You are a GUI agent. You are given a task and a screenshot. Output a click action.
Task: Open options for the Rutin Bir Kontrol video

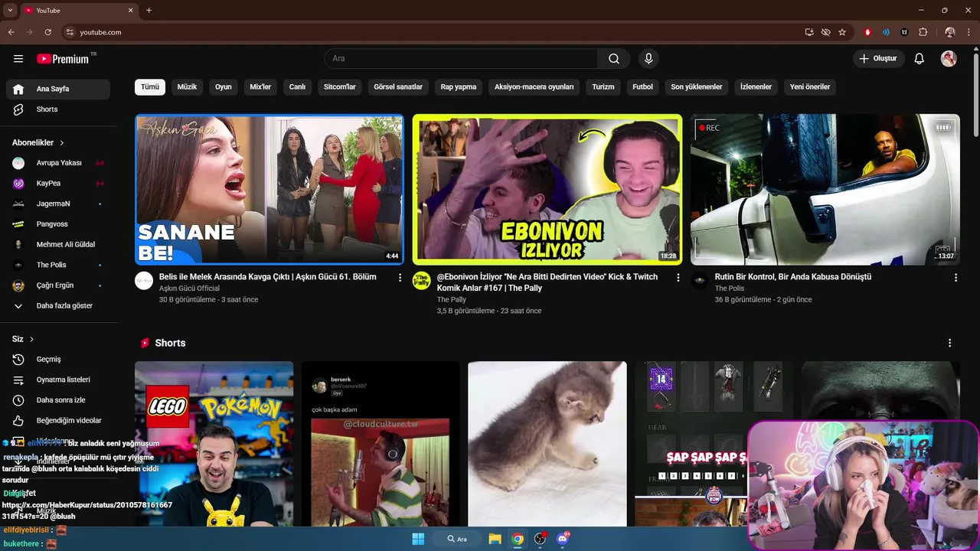(x=955, y=278)
